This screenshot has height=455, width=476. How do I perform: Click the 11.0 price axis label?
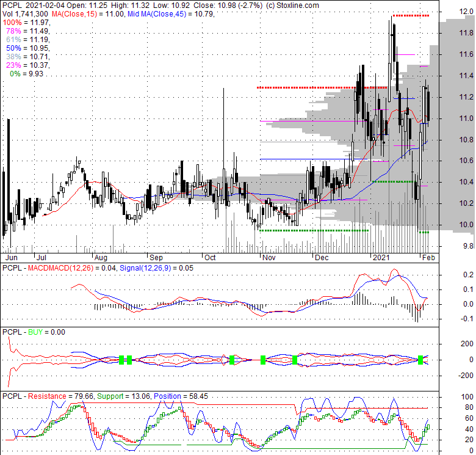click(x=466, y=118)
